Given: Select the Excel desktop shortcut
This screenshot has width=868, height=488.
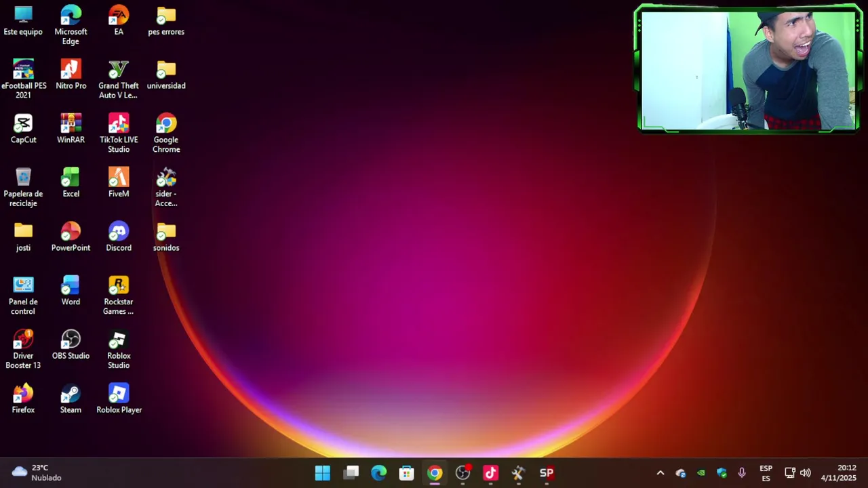Looking at the screenshot, I should [x=71, y=183].
